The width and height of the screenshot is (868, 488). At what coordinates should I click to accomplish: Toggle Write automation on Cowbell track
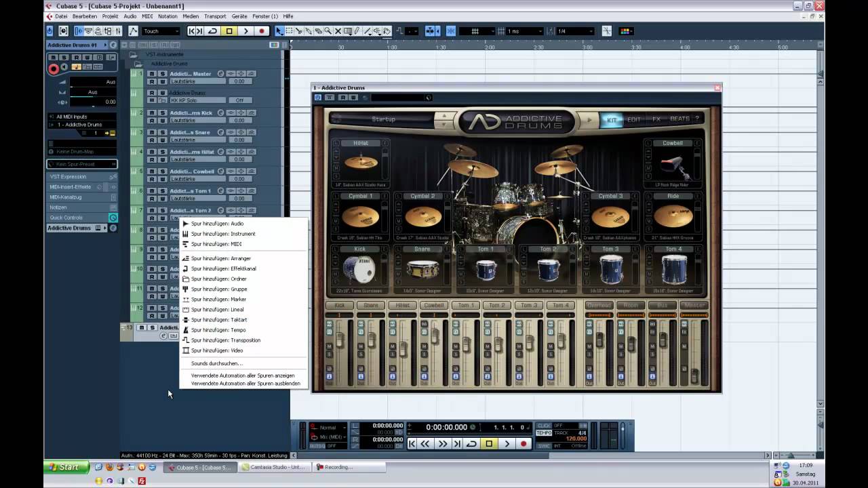coord(163,179)
